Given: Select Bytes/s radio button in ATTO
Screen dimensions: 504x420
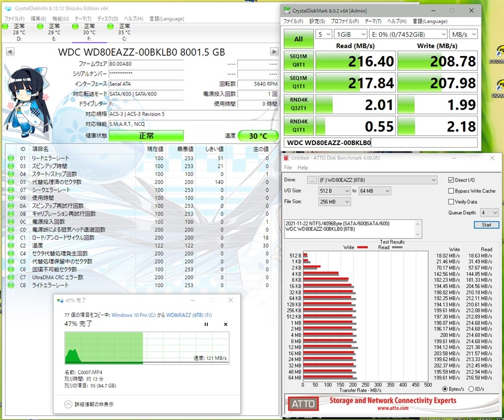Looking at the screenshot, I should (x=445, y=389).
